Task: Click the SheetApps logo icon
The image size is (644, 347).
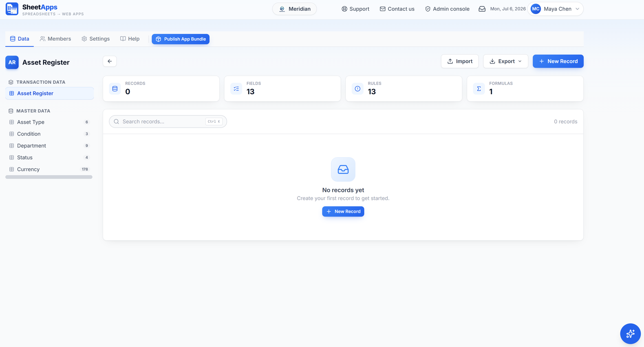Action: [12, 8]
